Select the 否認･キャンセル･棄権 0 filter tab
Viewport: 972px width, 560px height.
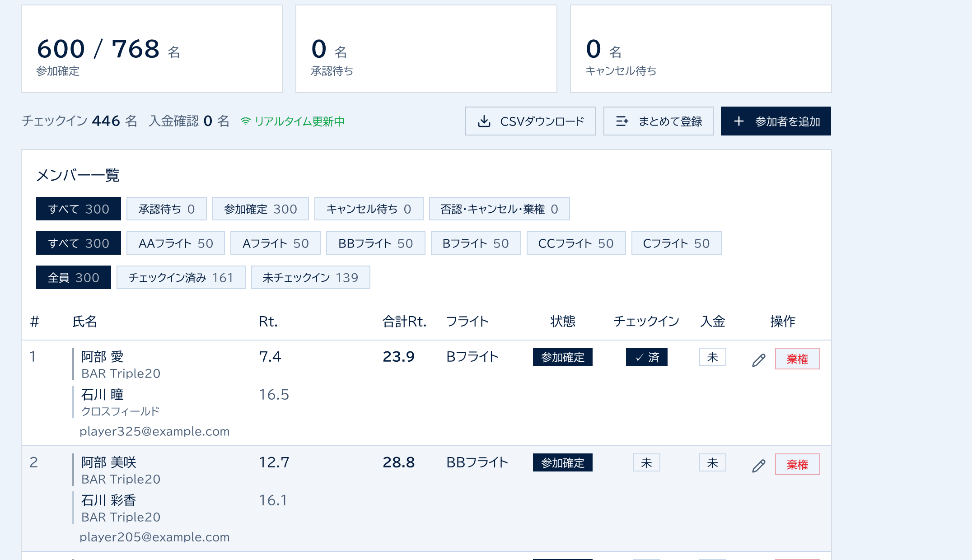[500, 209]
